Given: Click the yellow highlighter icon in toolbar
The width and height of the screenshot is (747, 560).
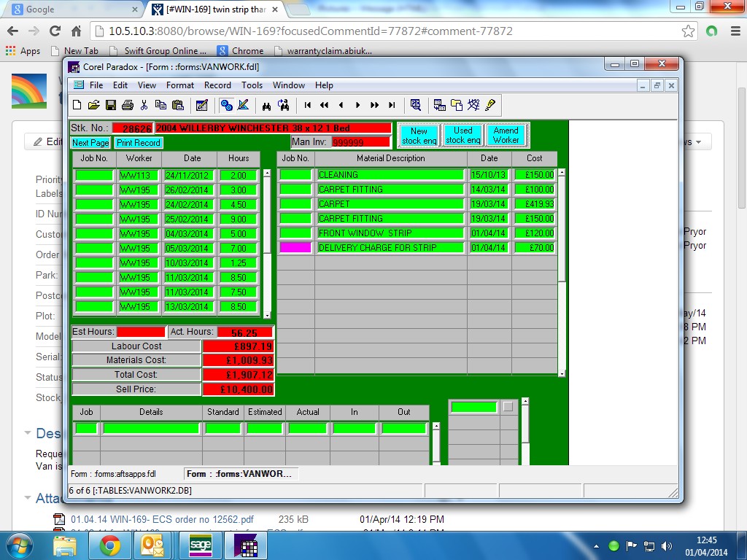Looking at the screenshot, I should point(489,105).
